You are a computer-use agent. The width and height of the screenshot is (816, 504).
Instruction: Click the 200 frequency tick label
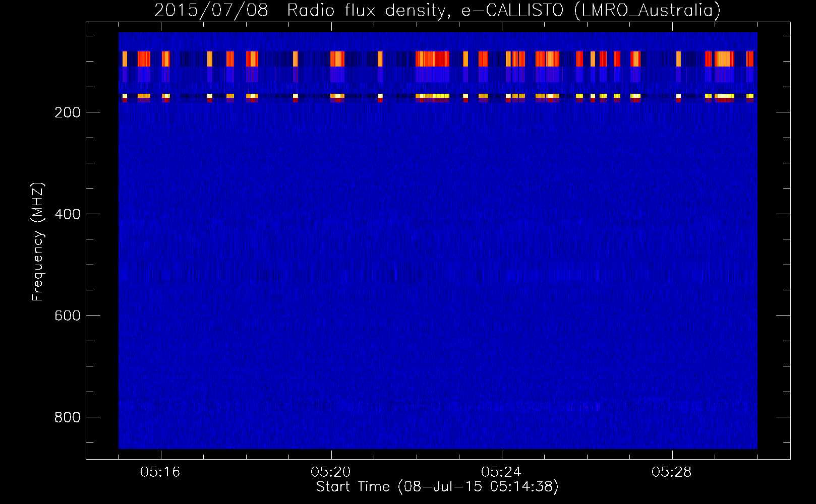(68, 112)
